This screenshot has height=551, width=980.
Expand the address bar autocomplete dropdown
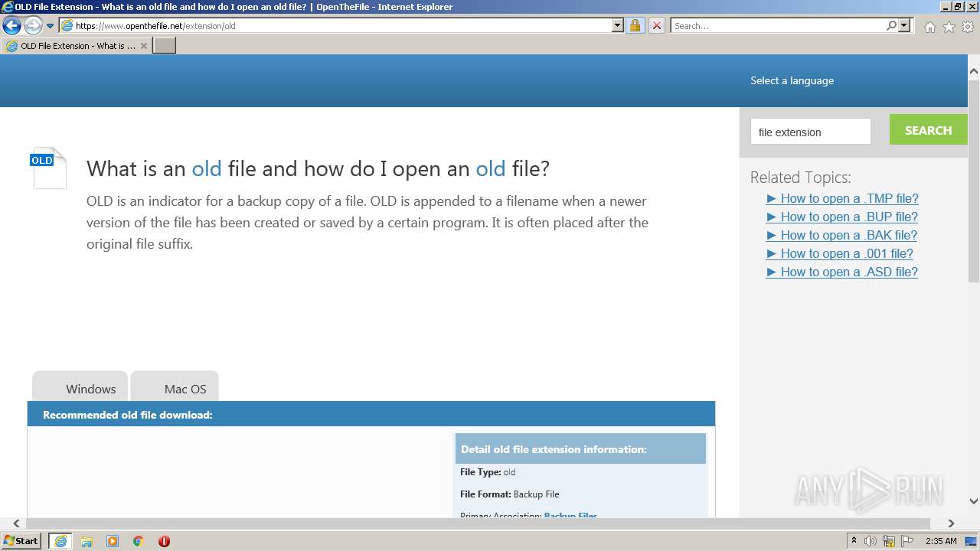tap(618, 25)
